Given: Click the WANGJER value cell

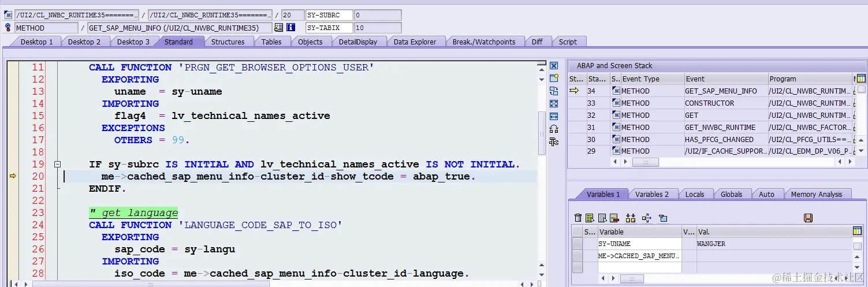Looking at the screenshot, I should 773,244.
